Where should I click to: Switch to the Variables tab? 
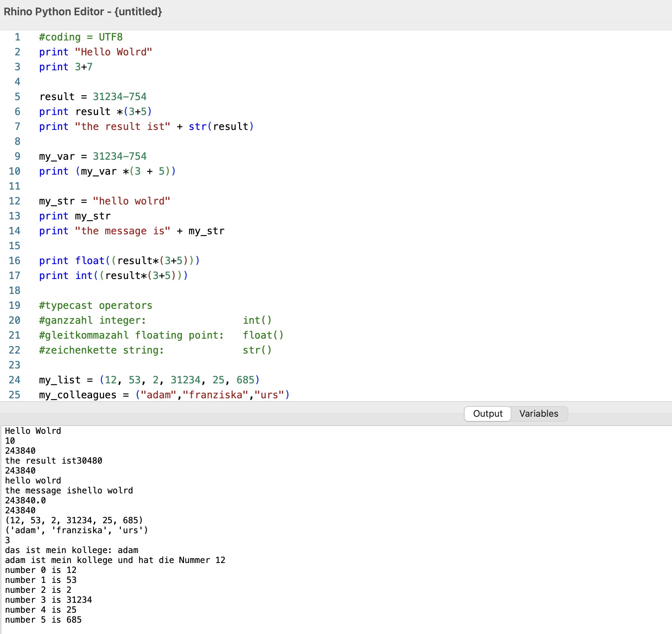coord(538,414)
